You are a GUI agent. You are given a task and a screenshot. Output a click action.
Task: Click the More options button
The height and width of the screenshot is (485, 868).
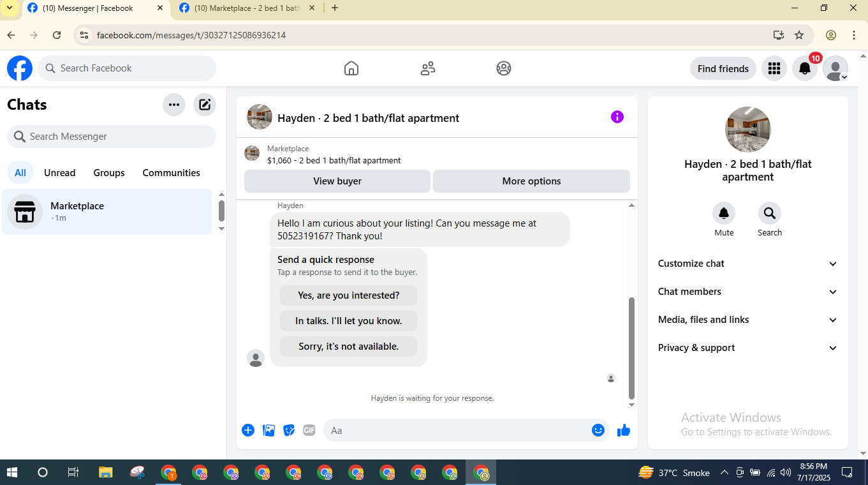point(532,181)
